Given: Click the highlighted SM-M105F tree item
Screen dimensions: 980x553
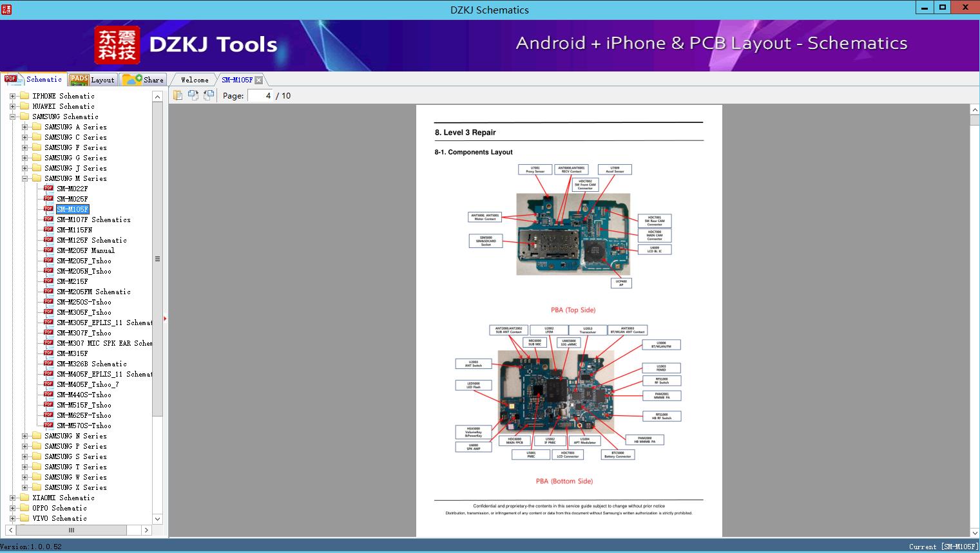Looking at the screenshot, I should pos(72,209).
